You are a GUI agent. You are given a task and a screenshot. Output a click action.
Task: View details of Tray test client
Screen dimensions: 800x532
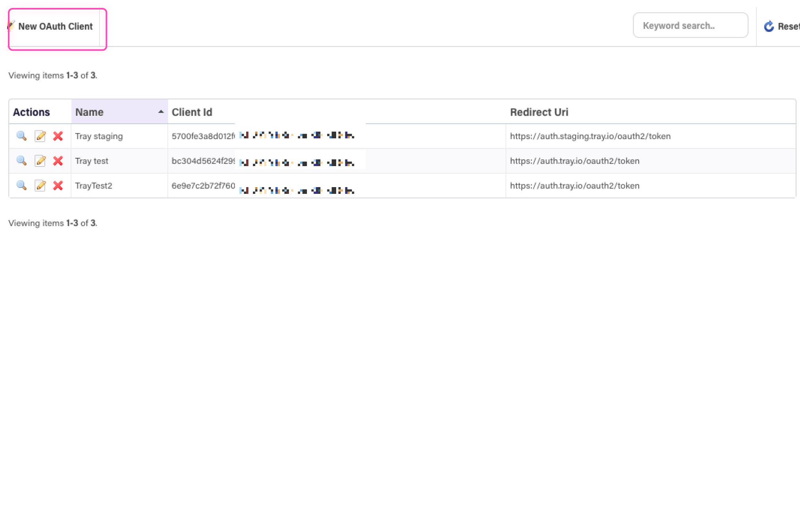pos(21,161)
